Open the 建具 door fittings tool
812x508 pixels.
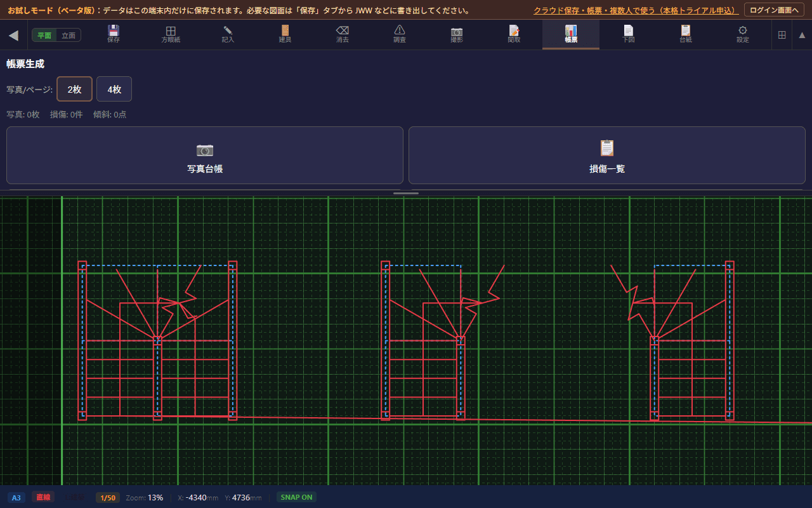point(285,34)
